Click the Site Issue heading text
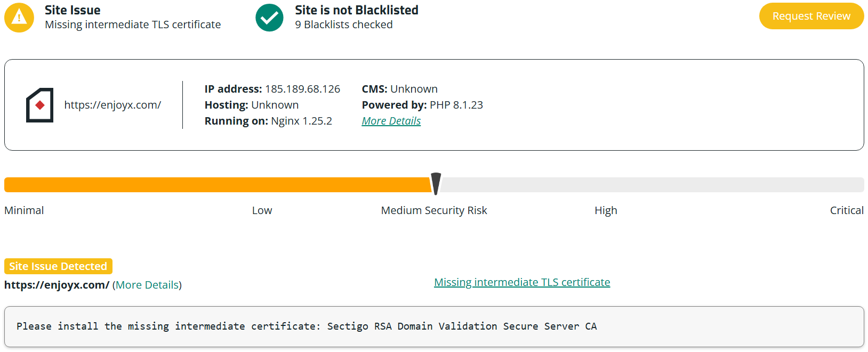Viewport: 868px width, 352px height. 73,10
